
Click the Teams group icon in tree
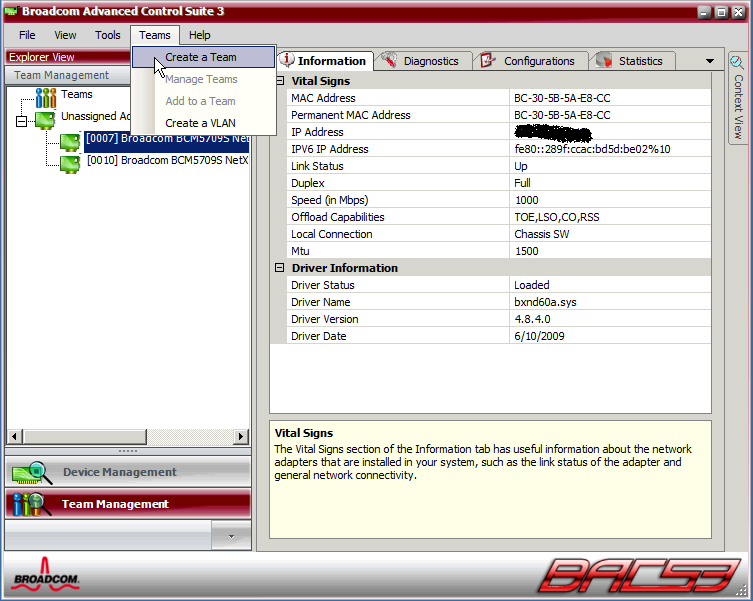[x=46, y=98]
